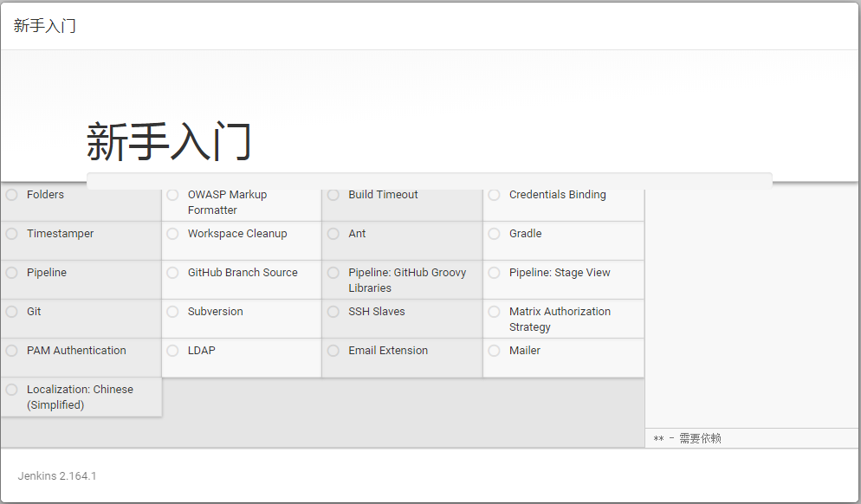This screenshot has height=504, width=861.
Task: Toggle the Subversion plugin circle
Action: 172,312
